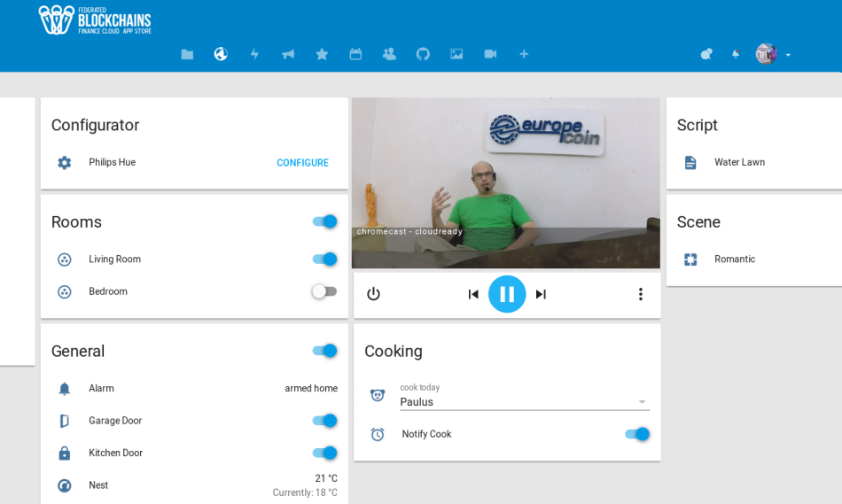Open the gallery picture icon

coord(456,54)
